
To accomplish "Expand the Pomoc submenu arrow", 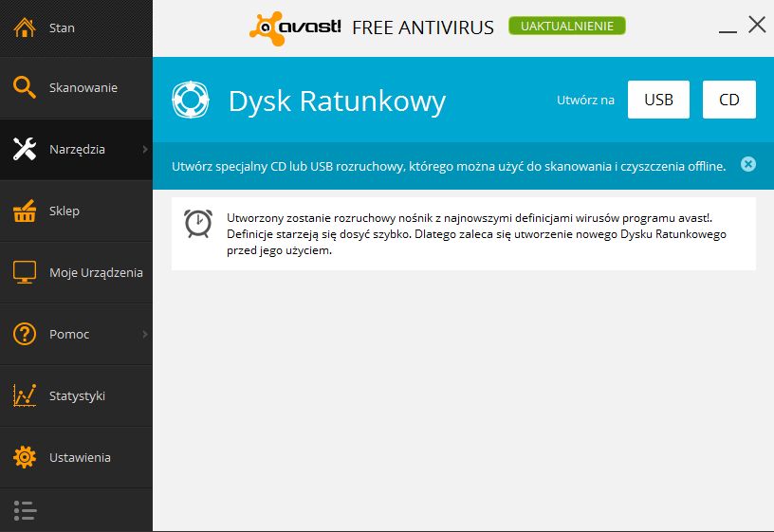I will point(144,334).
